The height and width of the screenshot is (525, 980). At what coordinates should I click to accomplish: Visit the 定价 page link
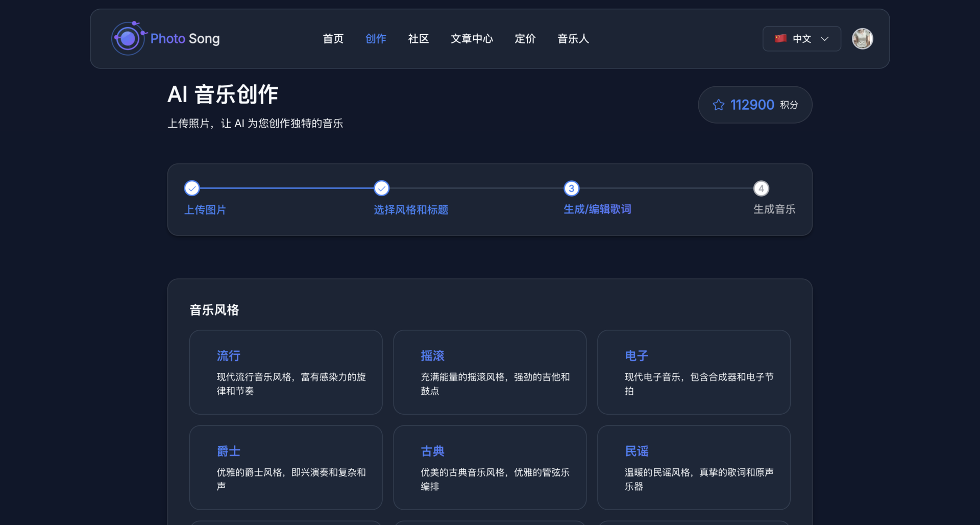click(x=525, y=39)
